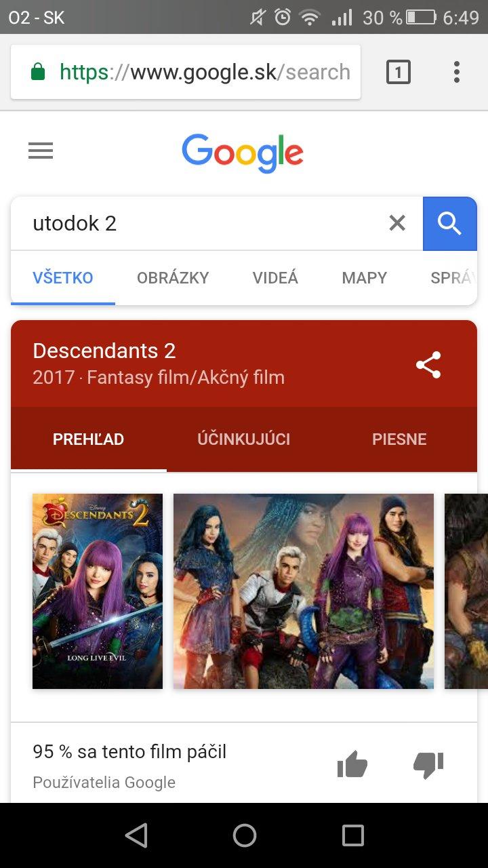The height and width of the screenshot is (868, 488).
Task: Tap the Android home circle button
Action: tap(245, 835)
